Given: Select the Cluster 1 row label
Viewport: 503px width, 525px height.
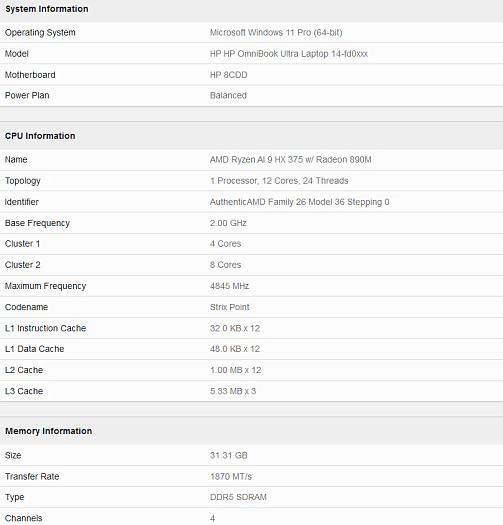Looking at the screenshot, I should point(22,244).
